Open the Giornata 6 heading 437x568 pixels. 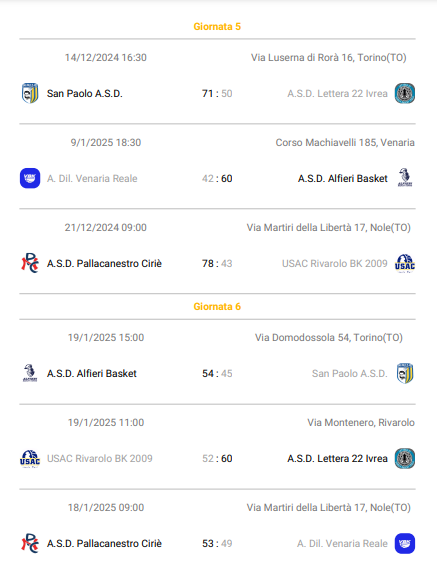217,306
